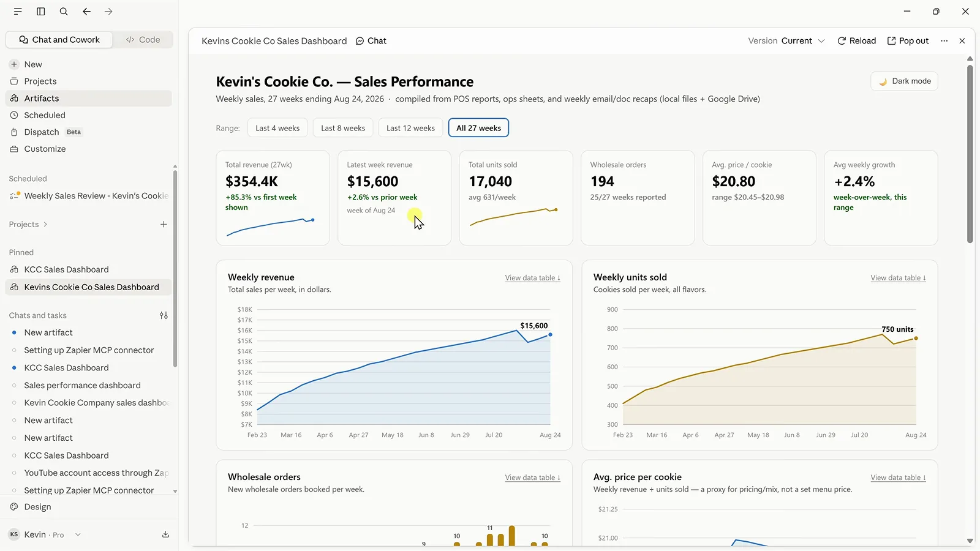Open chats filter settings icon
This screenshot has height=551, width=980.
click(164, 315)
